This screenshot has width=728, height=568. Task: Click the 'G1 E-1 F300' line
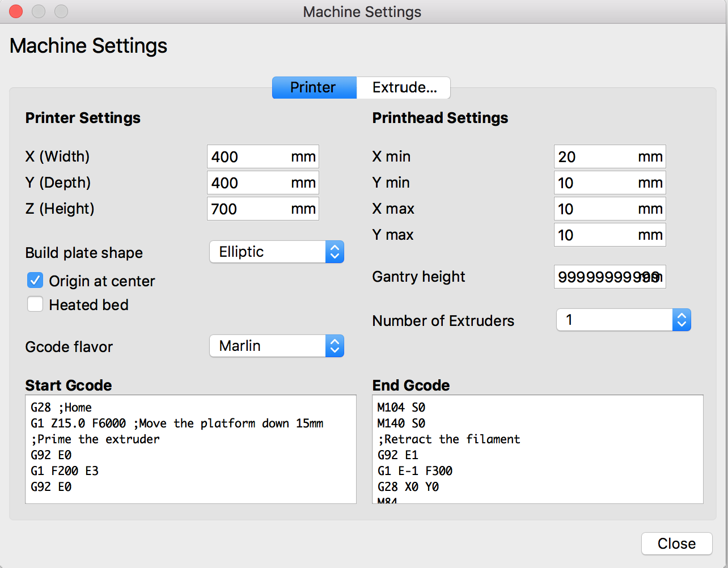point(415,470)
